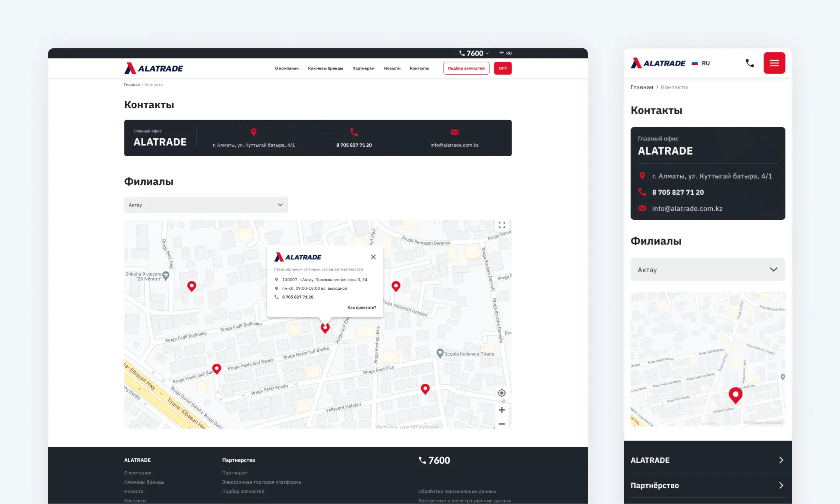Toggle map fullscreen mode
Image resolution: width=840 pixels, height=504 pixels.
[502, 225]
